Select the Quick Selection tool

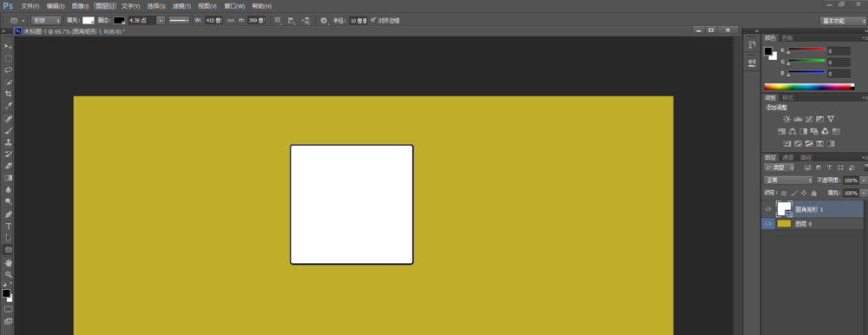pos(9,82)
